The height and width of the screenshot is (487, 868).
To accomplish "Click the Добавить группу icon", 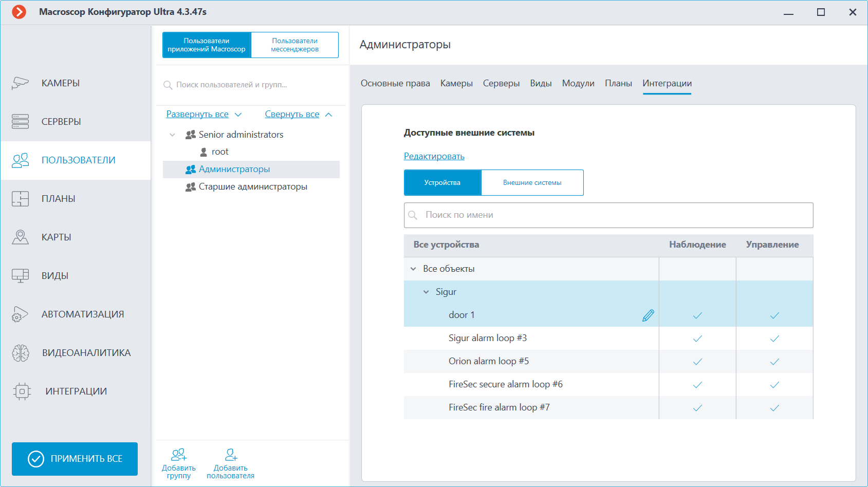I will 179,455.
